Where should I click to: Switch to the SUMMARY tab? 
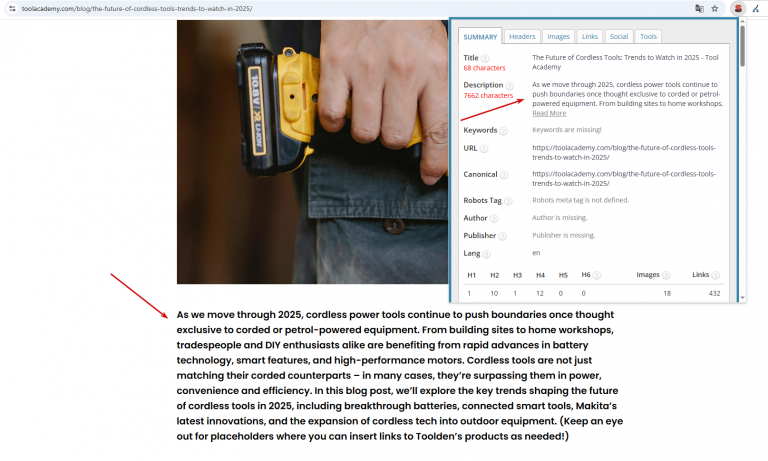[x=480, y=37]
